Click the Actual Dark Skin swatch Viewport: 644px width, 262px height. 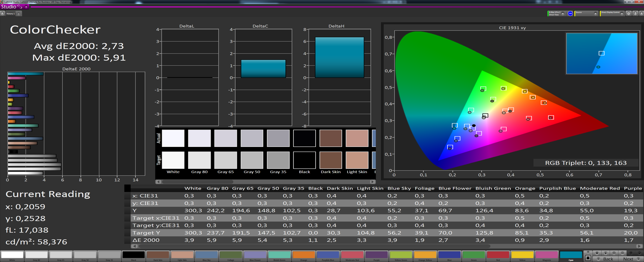click(331, 138)
